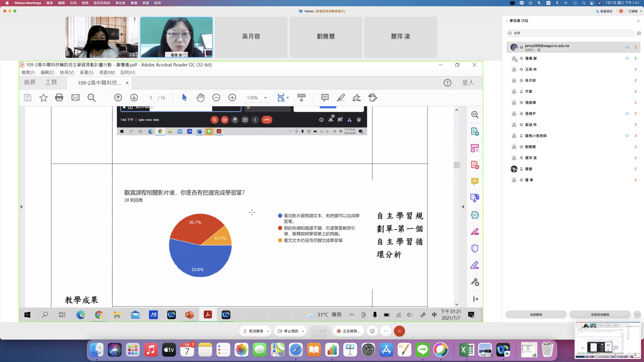Collapse the 參加者 (13) panel chevron
The image size is (644, 362).
point(507,21)
